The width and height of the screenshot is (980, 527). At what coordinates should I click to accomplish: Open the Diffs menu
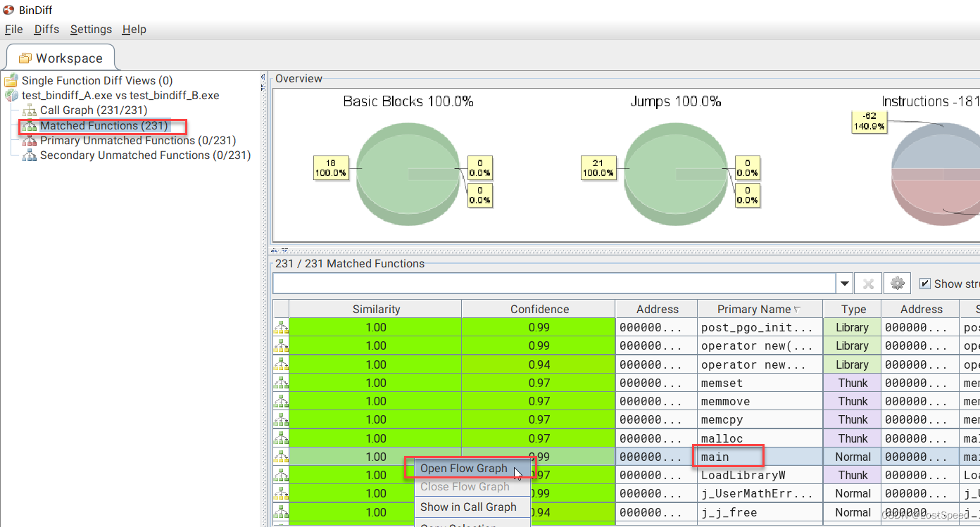pyautogui.click(x=46, y=30)
